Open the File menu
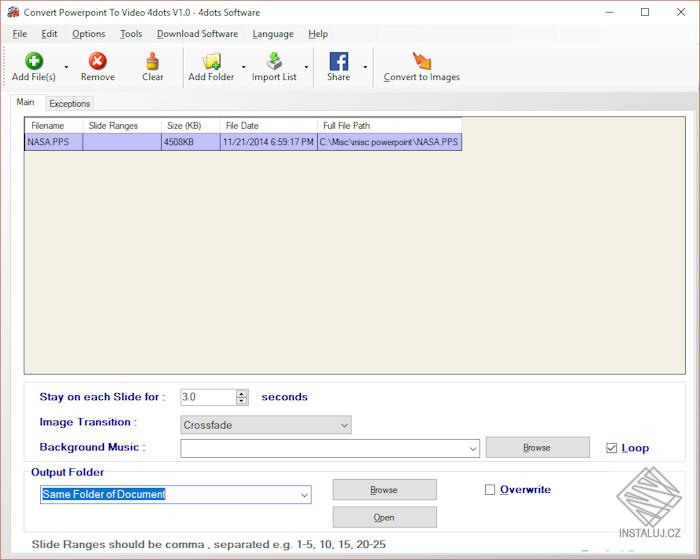 (x=20, y=34)
